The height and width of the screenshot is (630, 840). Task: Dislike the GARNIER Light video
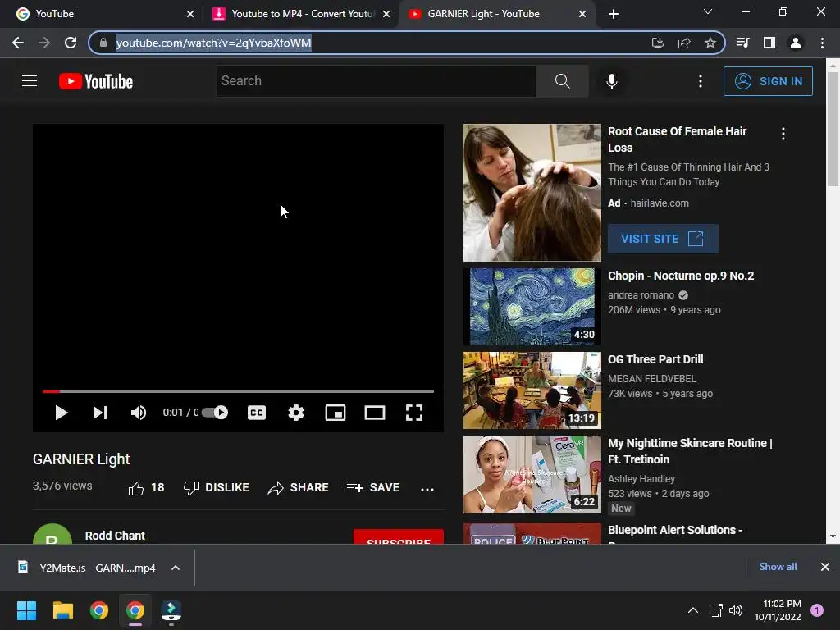[x=217, y=487]
